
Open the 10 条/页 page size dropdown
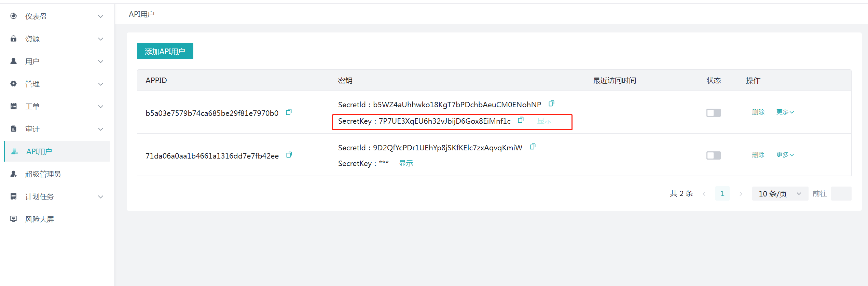coord(780,194)
